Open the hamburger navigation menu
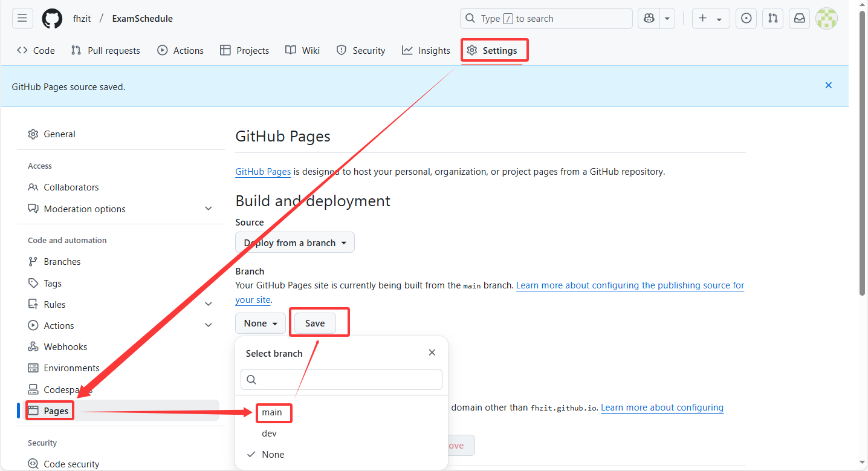The height and width of the screenshot is (471, 868). point(22,19)
